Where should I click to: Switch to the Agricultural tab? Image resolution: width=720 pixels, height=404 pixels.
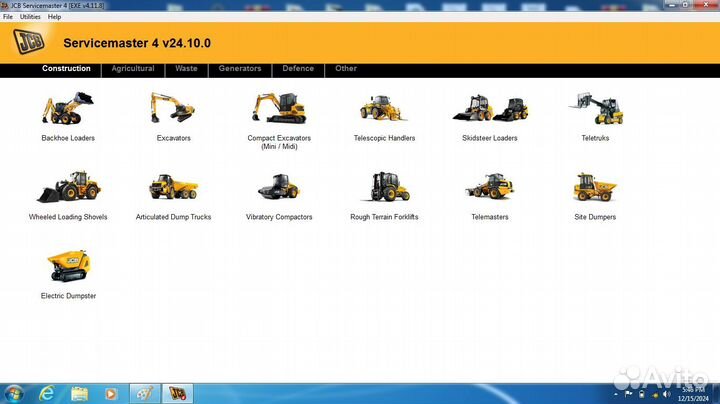[x=133, y=68]
